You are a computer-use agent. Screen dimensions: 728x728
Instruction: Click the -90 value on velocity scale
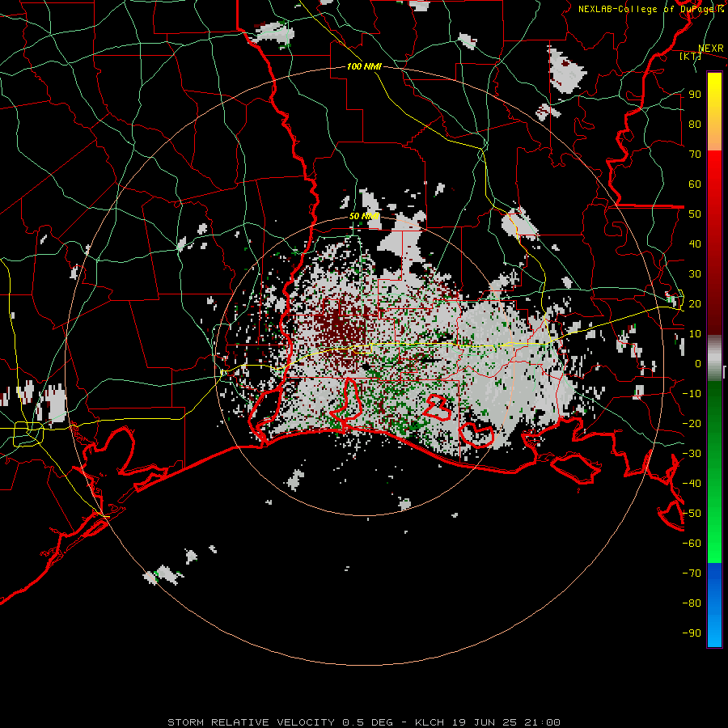[692, 633]
